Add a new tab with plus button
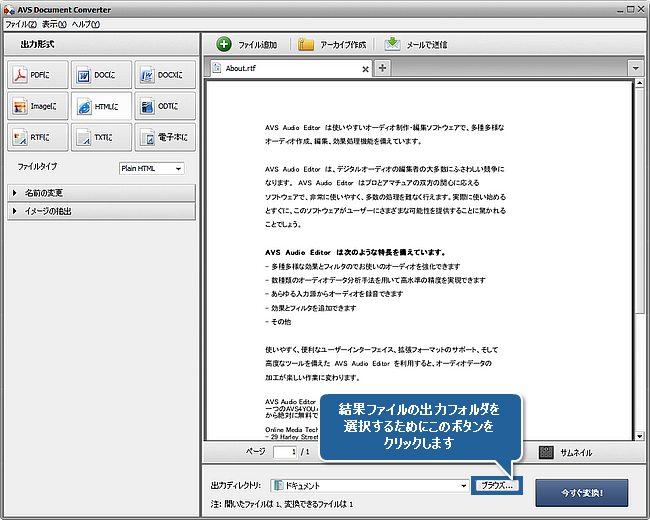This screenshot has width=650, height=520. pos(383,68)
